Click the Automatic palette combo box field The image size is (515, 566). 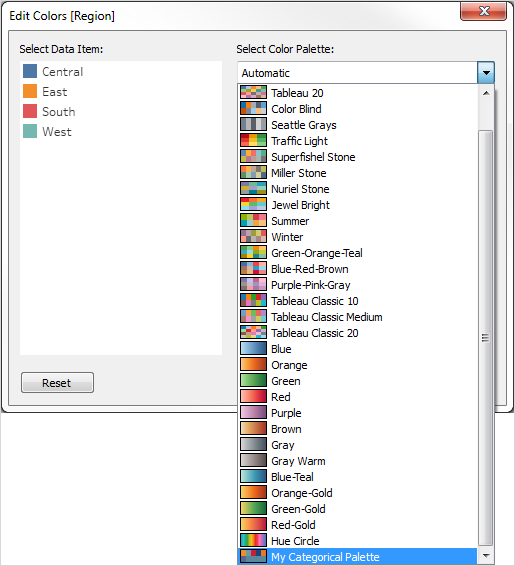coord(358,73)
